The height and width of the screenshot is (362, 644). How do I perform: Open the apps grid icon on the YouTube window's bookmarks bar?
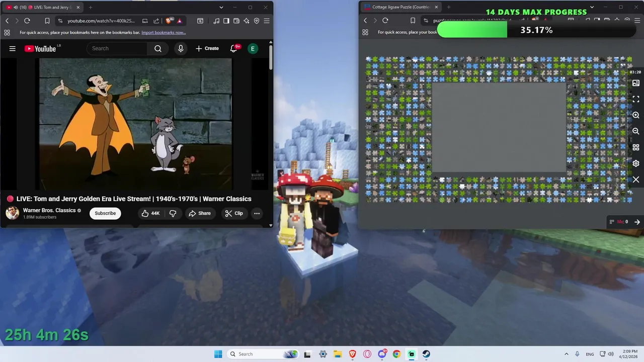point(7,32)
